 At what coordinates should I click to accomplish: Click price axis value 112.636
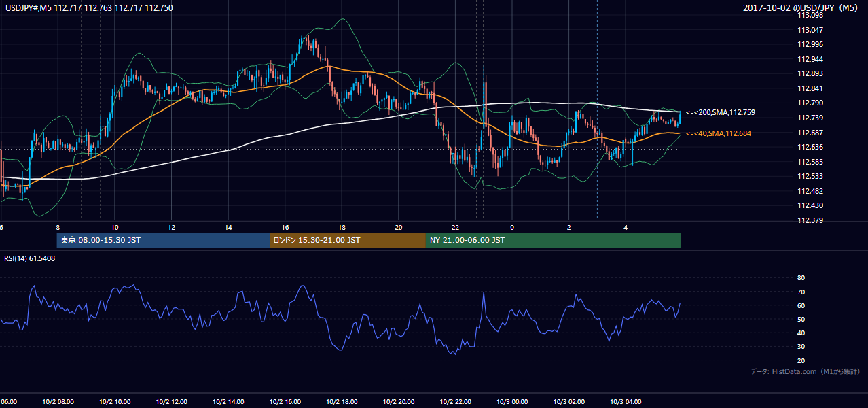point(810,147)
